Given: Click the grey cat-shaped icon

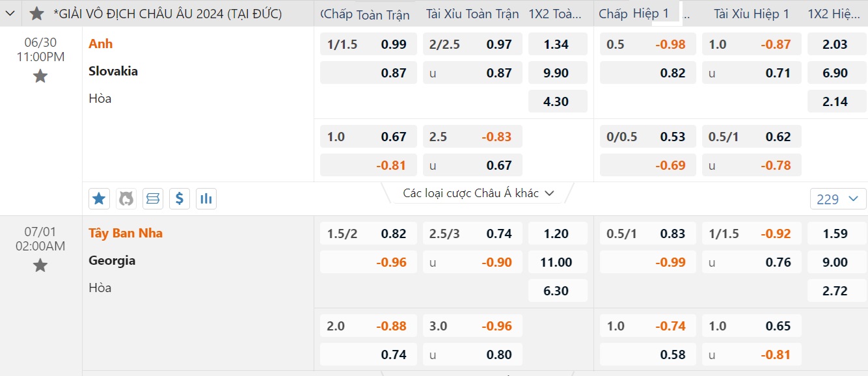Looking at the screenshot, I should [x=126, y=199].
